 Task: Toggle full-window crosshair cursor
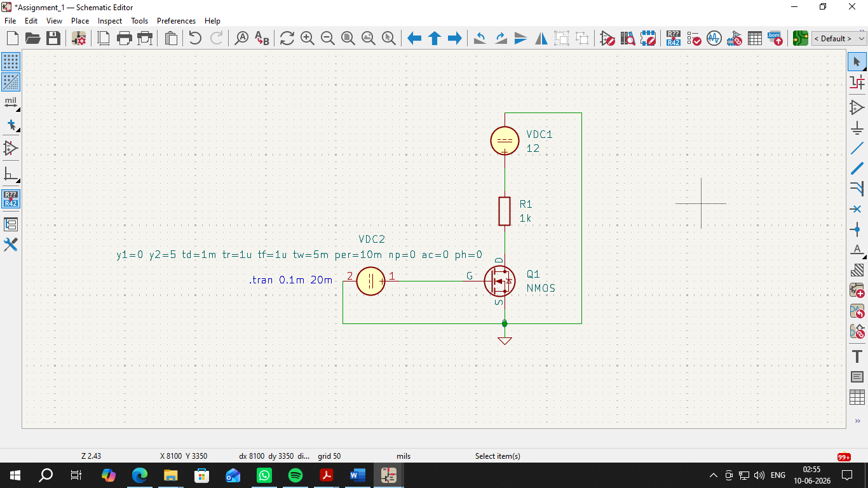click(x=11, y=125)
